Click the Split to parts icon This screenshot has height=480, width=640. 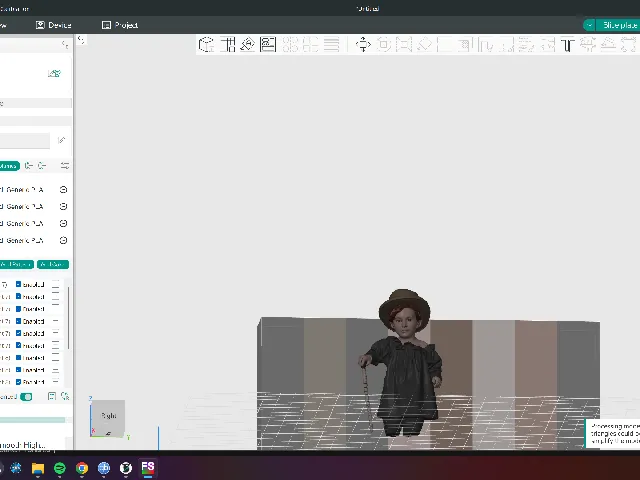[x=311, y=44]
